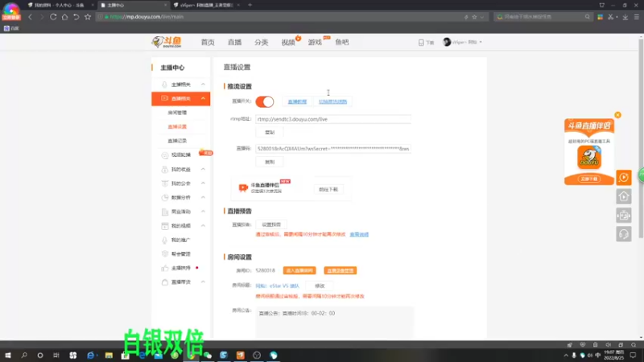
Task: Select 房间管理 in sidebar submenu
Action: click(177, 113)
